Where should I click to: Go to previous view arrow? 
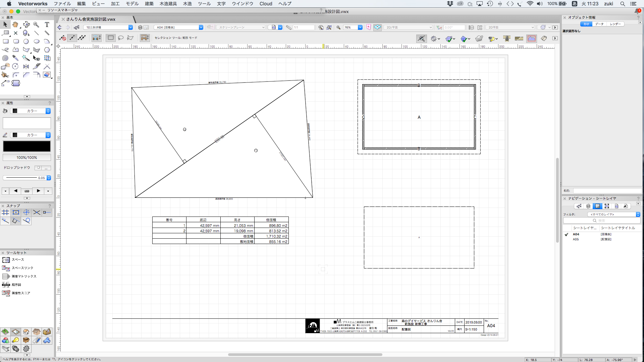tap(60, 27)
